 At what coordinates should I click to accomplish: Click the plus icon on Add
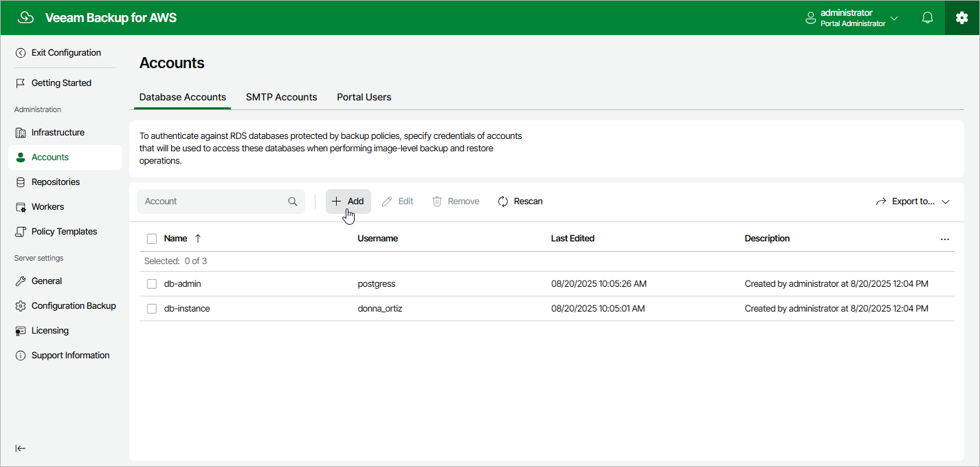pos(336,202)
